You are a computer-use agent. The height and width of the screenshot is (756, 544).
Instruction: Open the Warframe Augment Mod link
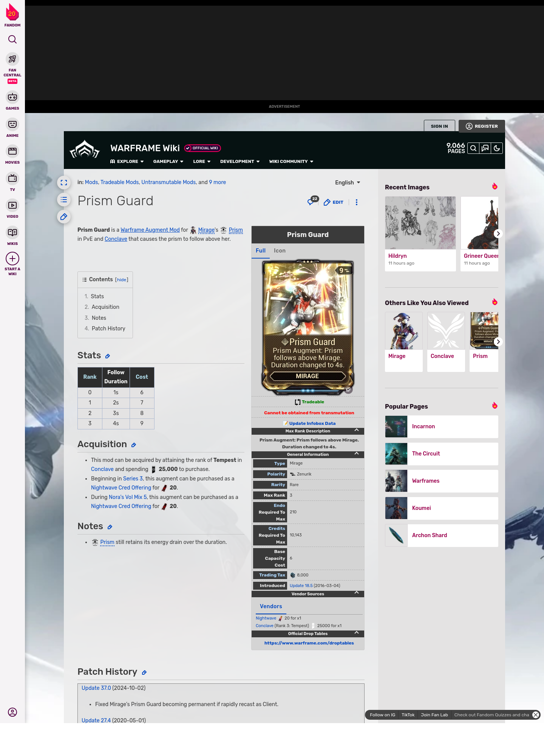[150, 230]
